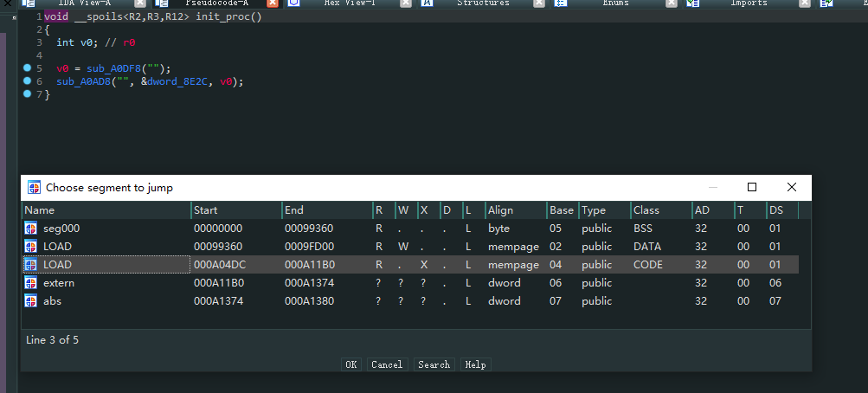Open the Structures tab
This screenshot has height=393, width=868.
tap(483, 3)
